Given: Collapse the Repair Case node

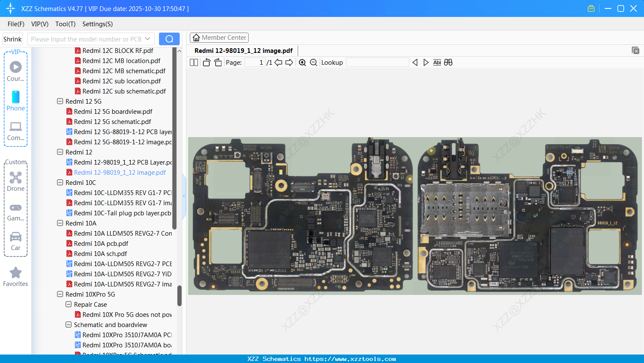Looking at the screenshot, I should point(69,304).
